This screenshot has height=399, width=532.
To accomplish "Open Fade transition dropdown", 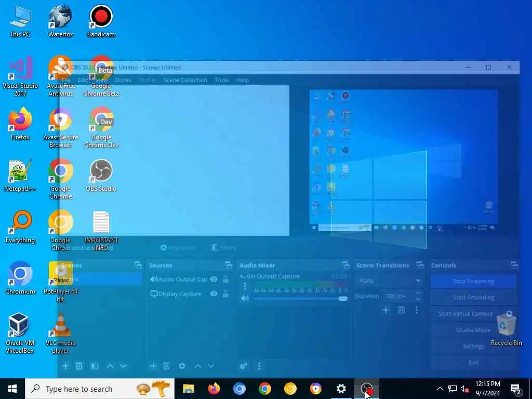I will pos(389,281).
